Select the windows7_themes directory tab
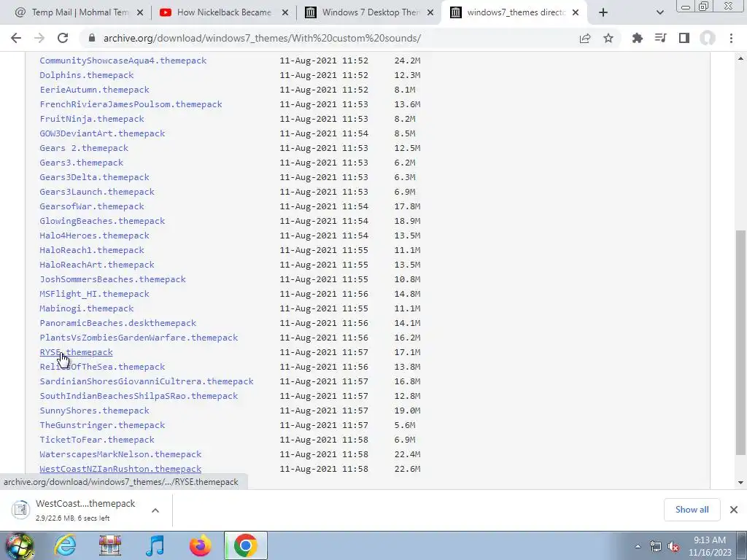 tap(514, 12)
